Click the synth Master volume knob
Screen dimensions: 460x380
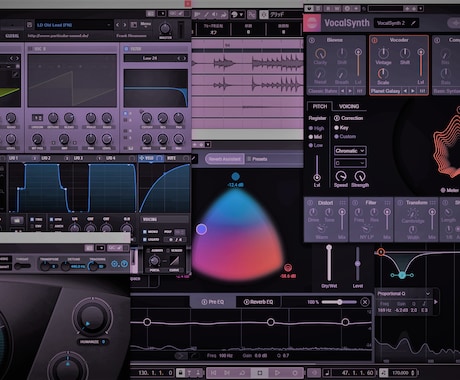165,28
